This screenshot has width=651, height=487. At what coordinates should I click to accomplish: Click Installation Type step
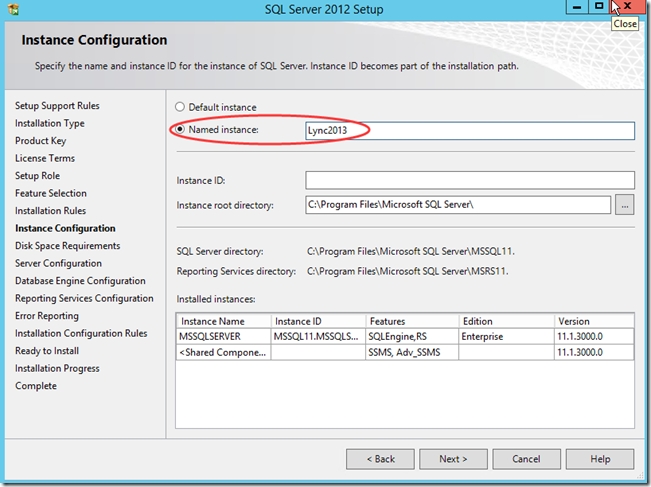[x=50, y=123]
